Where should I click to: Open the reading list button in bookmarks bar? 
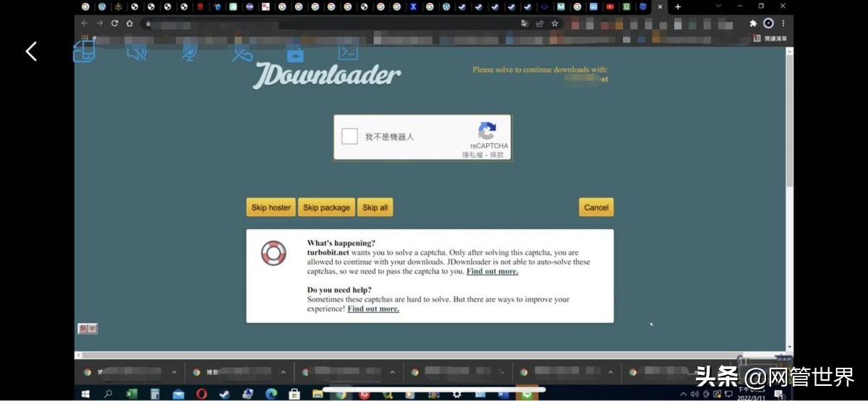[772, 38]
